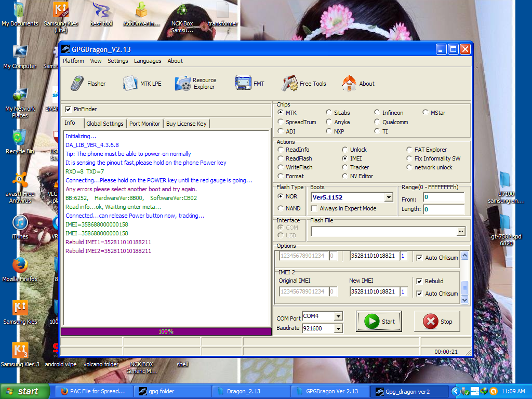This screenshot has width=532, height=399.
Task: Click the red Stop button
Action: [437, 322]
